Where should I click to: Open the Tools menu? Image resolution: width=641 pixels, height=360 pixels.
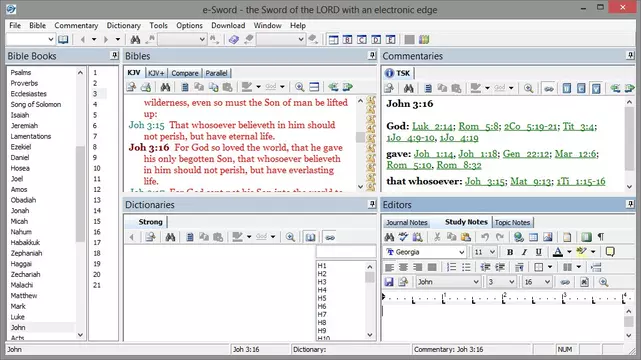(x=158, y=25)
